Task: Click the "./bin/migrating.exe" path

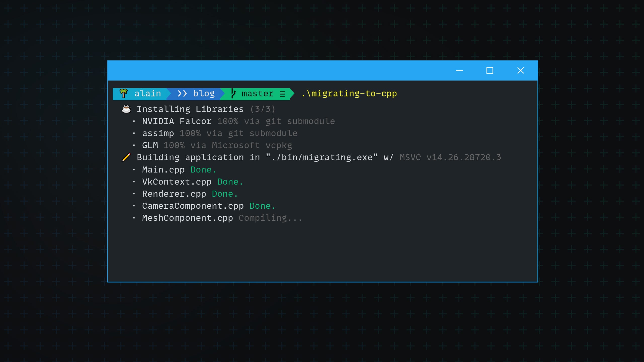Action: point(321,157)
